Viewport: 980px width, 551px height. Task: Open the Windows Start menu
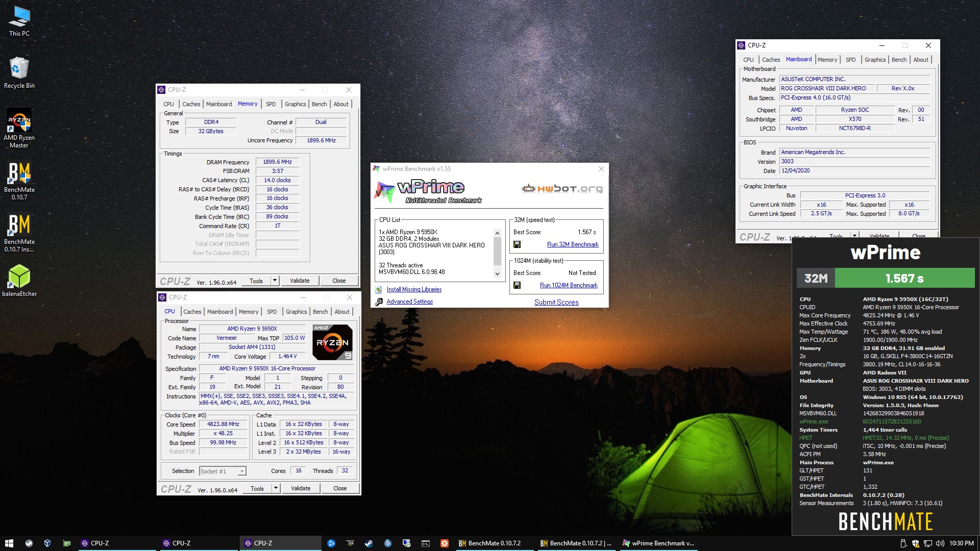[x=9, y=543]
